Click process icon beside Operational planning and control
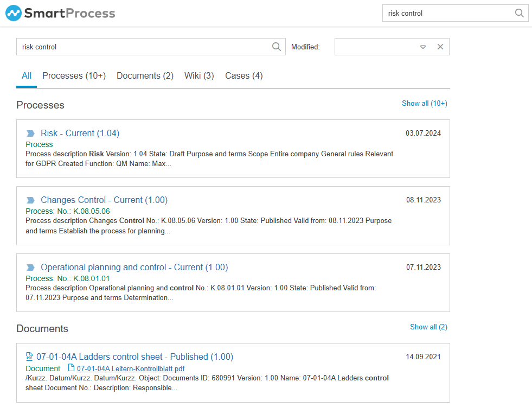 30,268
